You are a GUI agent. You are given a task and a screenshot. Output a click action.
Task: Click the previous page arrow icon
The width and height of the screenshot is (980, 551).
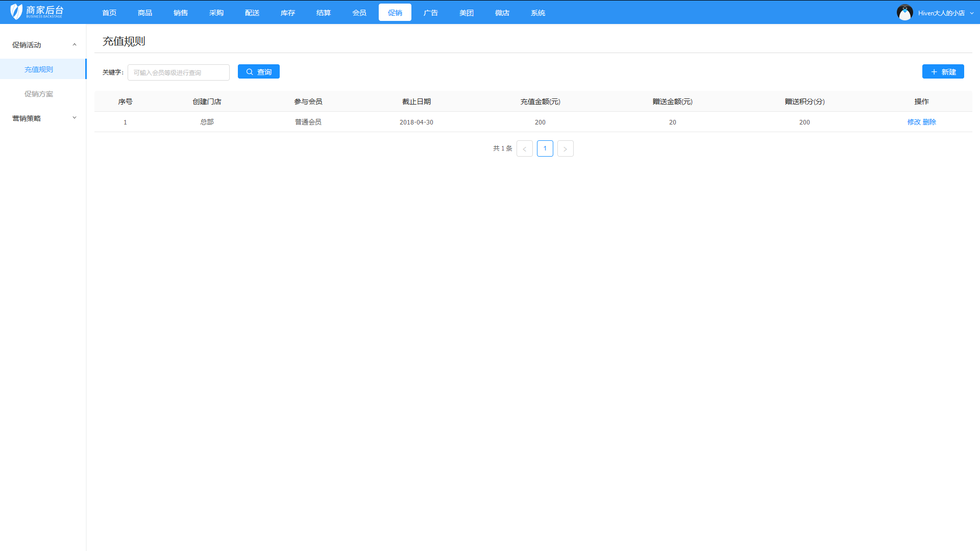(x=524, y=148)
